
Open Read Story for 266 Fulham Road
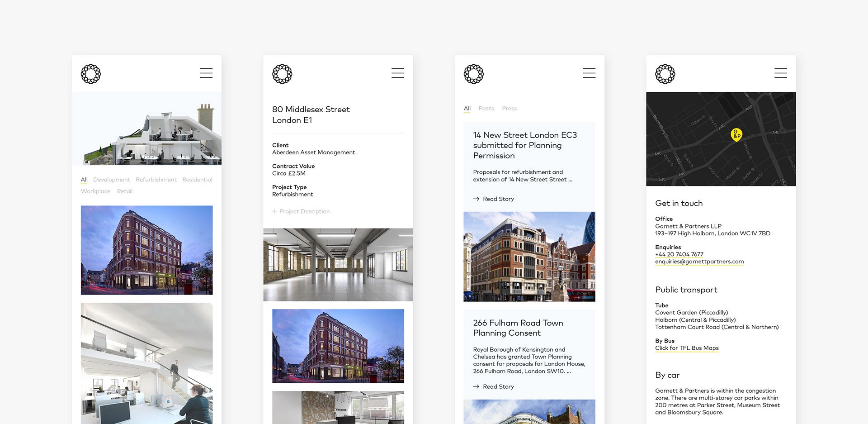(x=499, y=386)
